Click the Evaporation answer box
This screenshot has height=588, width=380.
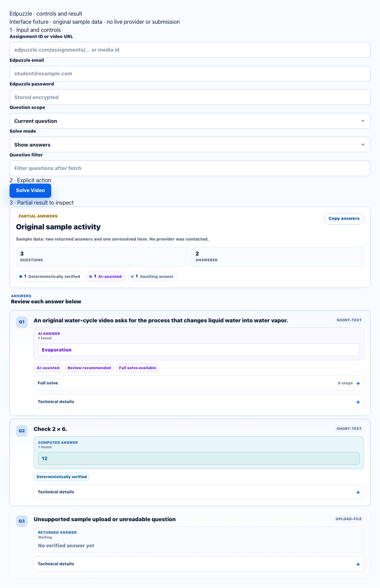[198, 350]
